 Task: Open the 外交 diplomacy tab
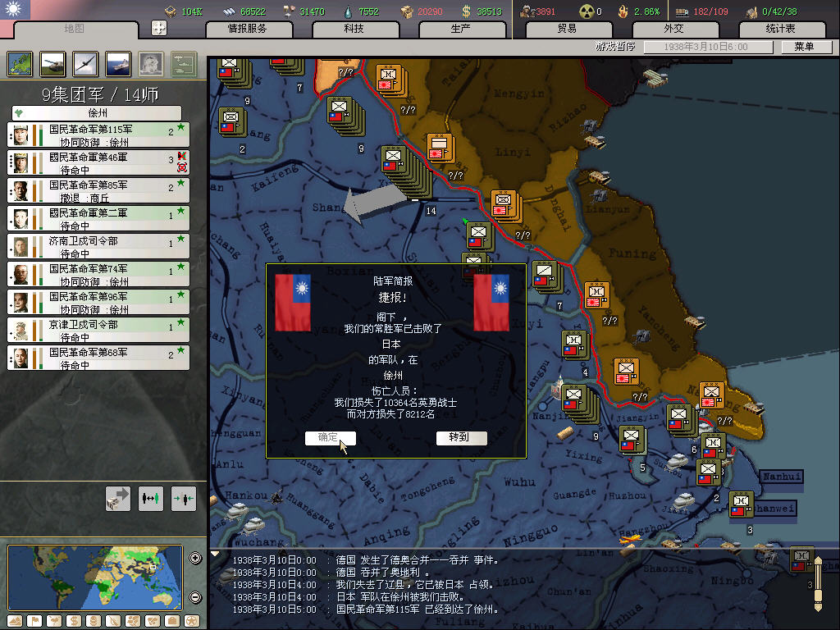[x=673, y=29]
